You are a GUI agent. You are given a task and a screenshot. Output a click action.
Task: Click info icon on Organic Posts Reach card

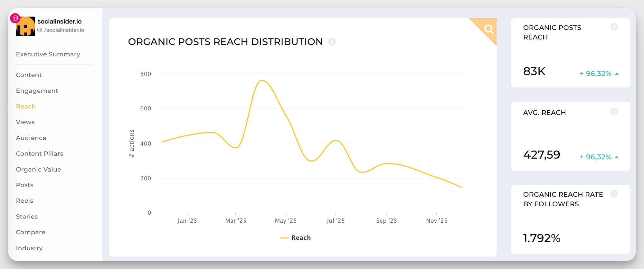coord(614,27)
